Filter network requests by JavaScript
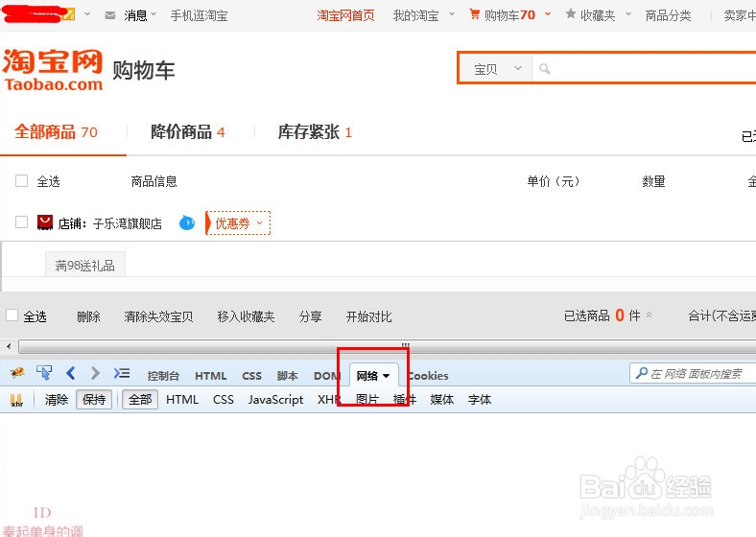Image resolution: width=756 pixels, height=537 pixels. pyautogui.click(x=275, y=400)
